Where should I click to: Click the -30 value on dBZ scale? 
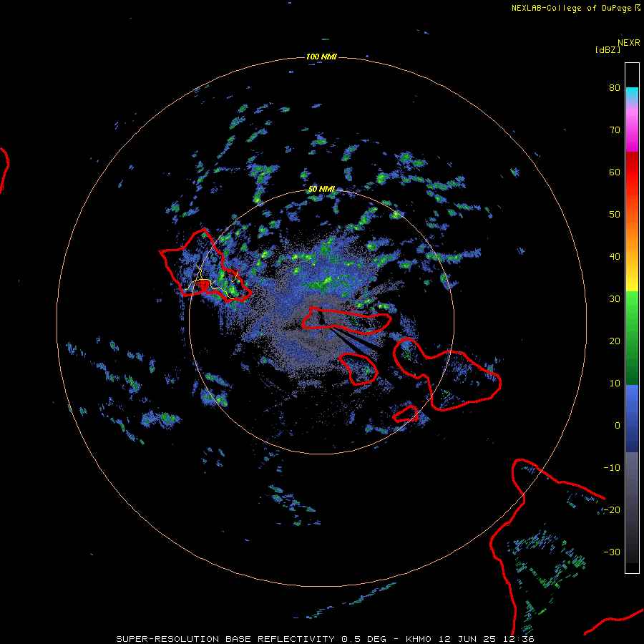(x=612, y=552)
